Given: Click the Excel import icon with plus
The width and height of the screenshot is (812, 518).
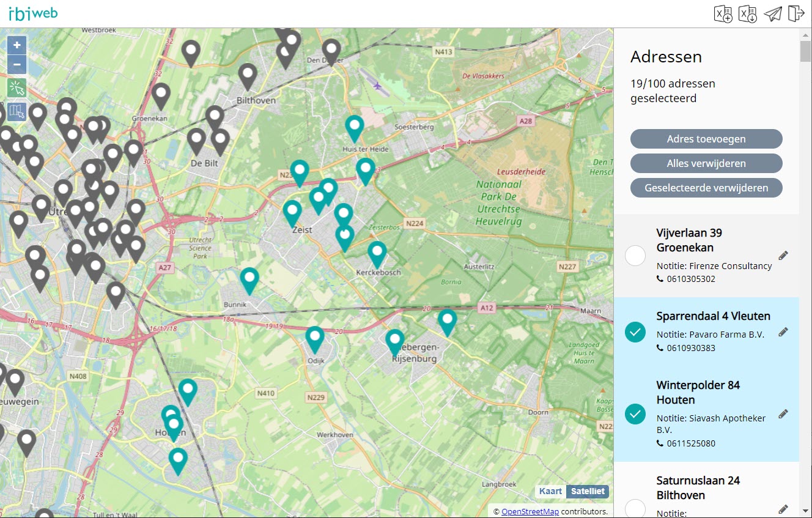Looking at the screenshot, I should pos(723,13).
